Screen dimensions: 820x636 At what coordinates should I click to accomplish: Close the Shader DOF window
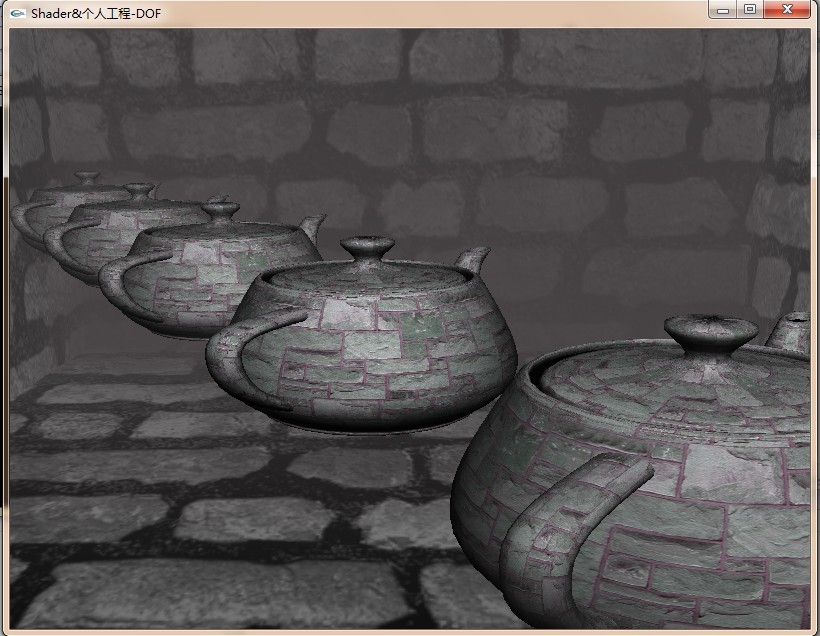[788, 10]
